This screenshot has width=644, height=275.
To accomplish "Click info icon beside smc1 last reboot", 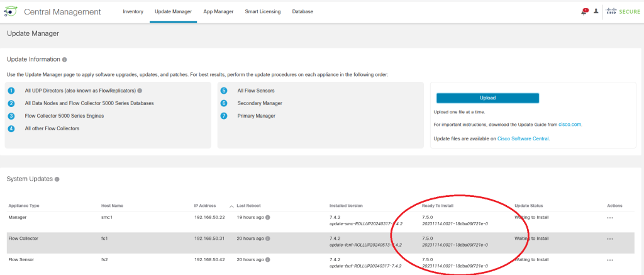I will tap(267, 218).
